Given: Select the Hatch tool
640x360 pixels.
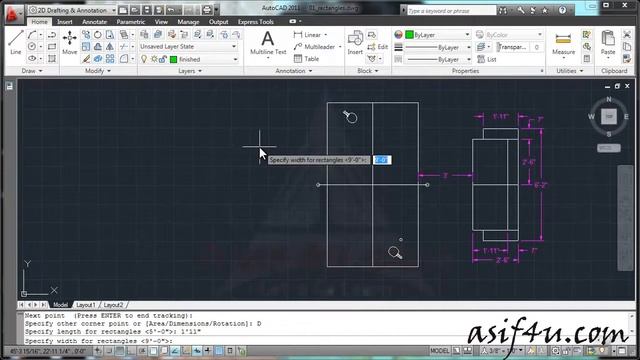Looking at the screenshot, I should click(x=52, y=58).
